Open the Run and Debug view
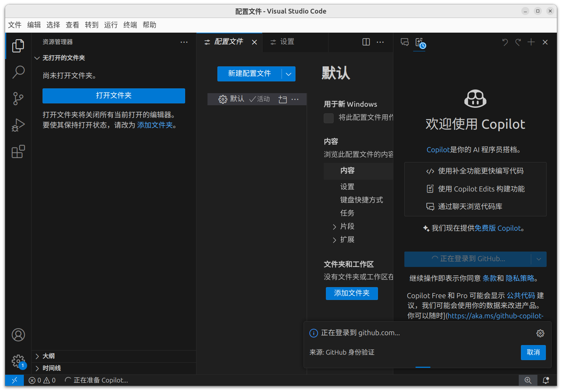Viewport: 562px width, 392px height. (18, 125)
